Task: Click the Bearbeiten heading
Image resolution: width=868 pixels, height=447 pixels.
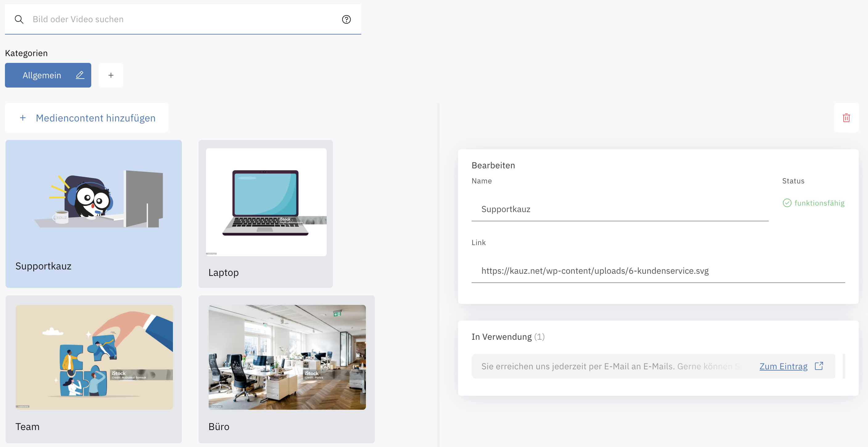Action: (493, 165)
